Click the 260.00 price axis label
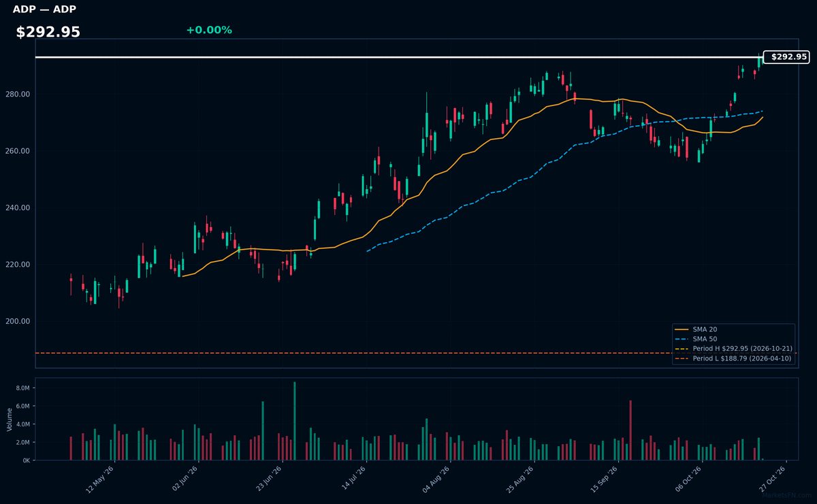Image resolution: width=817 pixels, height=504 pixels. tap(18, 151)
